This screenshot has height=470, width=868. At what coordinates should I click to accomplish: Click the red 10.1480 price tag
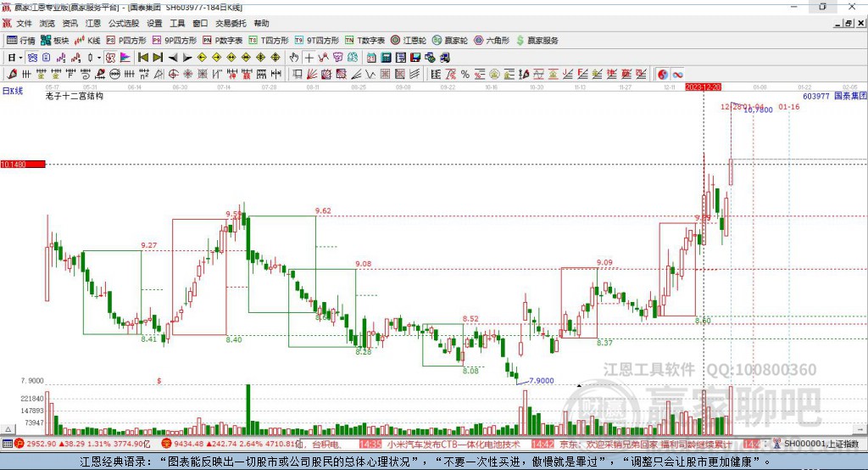[23, 164]
